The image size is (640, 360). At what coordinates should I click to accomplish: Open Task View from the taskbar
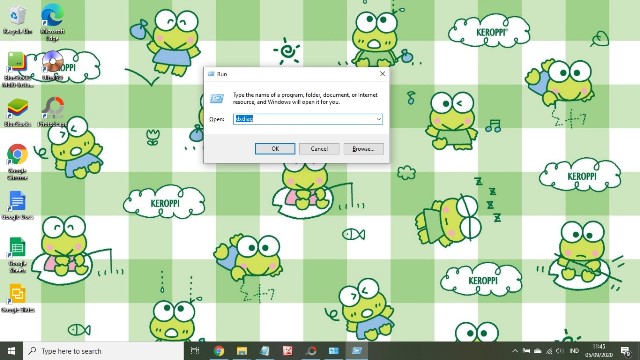(195, 351)
